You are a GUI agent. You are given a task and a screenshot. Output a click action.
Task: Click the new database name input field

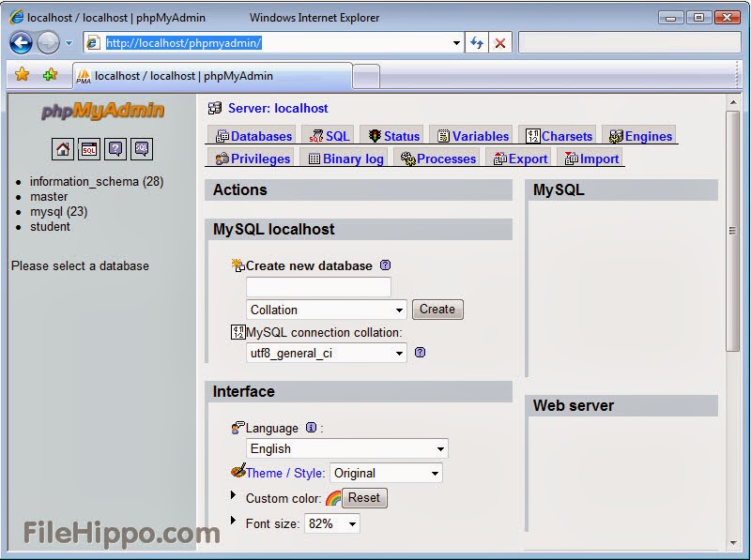[x=318, y=287]
